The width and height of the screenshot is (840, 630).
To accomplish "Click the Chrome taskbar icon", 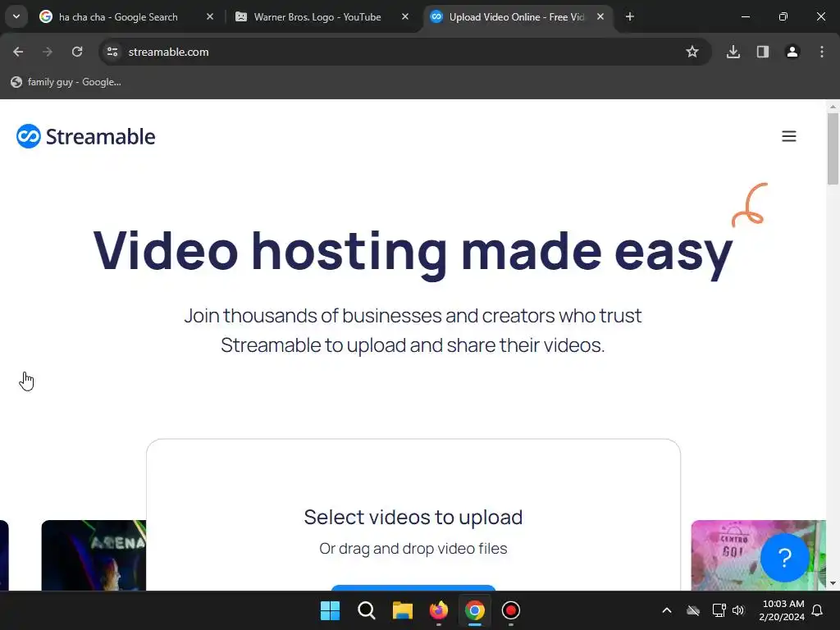I will pyautogui.click(x=475, y=610).
